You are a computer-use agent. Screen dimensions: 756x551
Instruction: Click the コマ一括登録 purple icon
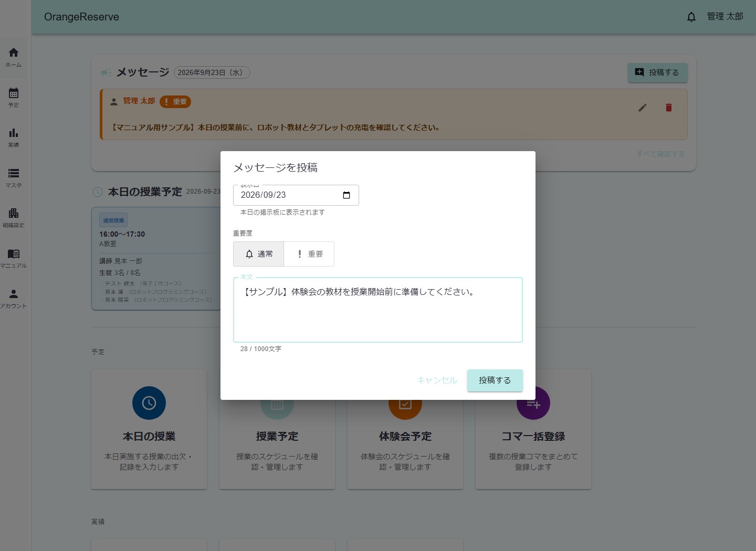[533, 403]
